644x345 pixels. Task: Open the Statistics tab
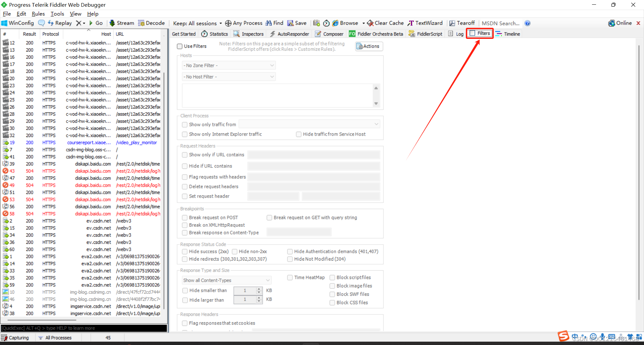(x=215, y=34)
